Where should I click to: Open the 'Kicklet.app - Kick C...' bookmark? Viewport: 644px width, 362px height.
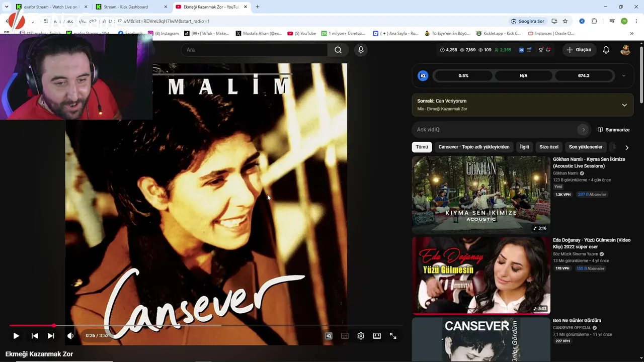[498, 34]
